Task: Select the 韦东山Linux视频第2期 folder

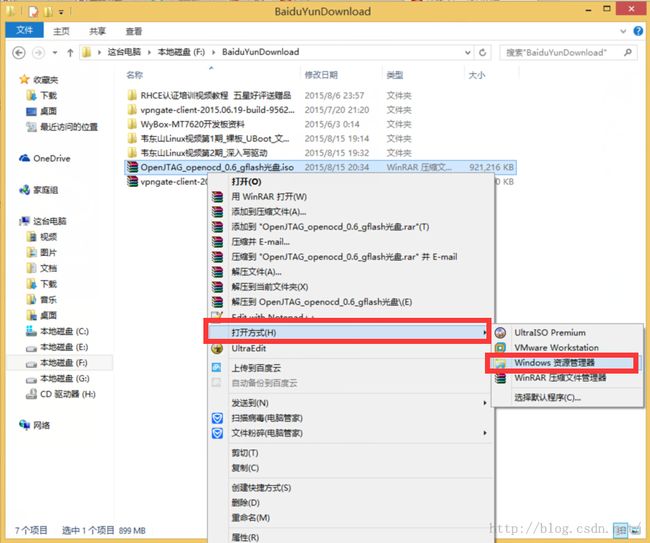Action: pos(204,153)
